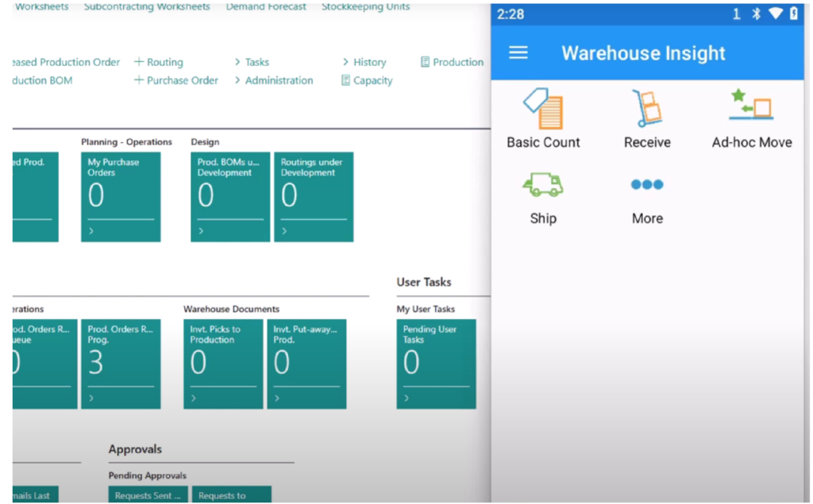This screenshot has width=813, height=504.
Task: Open Prod. Orders R... Prog. tile arrow
Action: 91,398
